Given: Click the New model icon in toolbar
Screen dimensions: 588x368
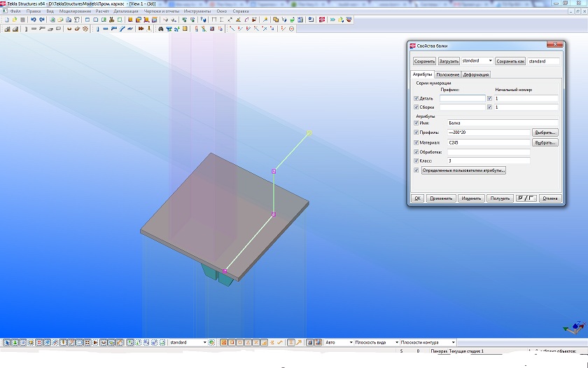Looking at the screenshot, I should [6, 20].
